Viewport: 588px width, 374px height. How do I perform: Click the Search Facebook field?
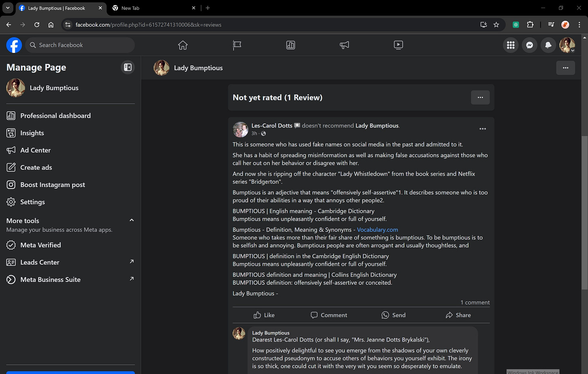click(x=80, y=45)
